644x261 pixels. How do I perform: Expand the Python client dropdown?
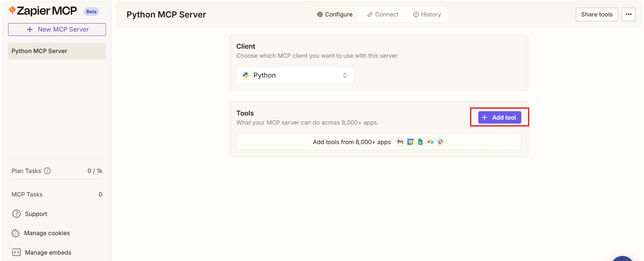click(x=295, y=75)
